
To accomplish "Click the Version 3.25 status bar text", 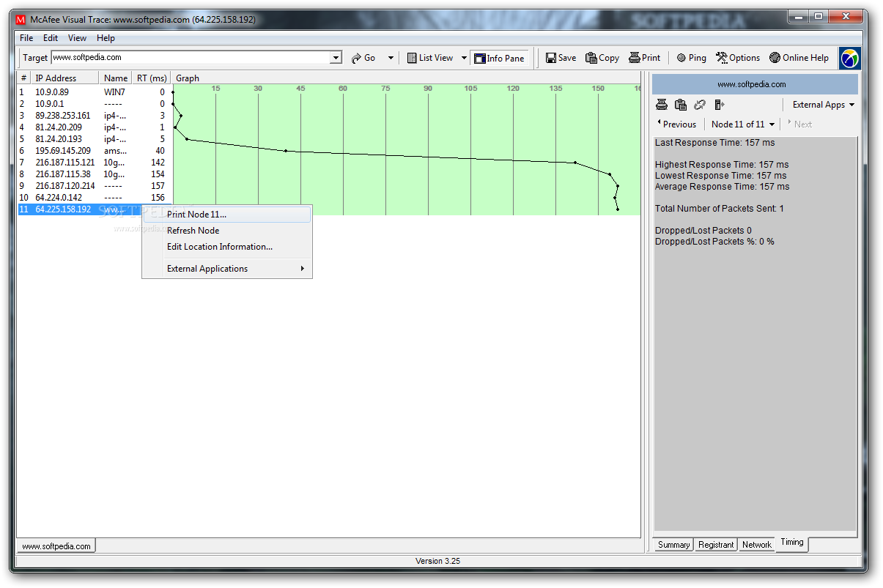I will coord(437,561).
